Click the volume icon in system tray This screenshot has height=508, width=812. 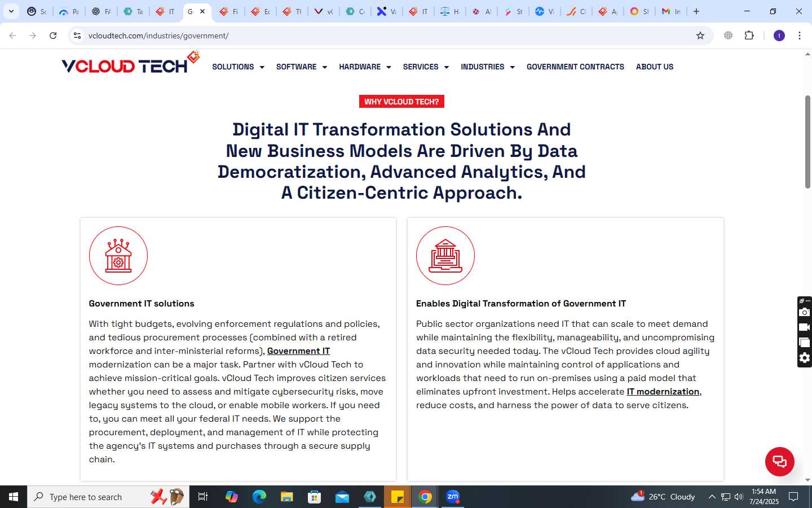click(739, 497)
